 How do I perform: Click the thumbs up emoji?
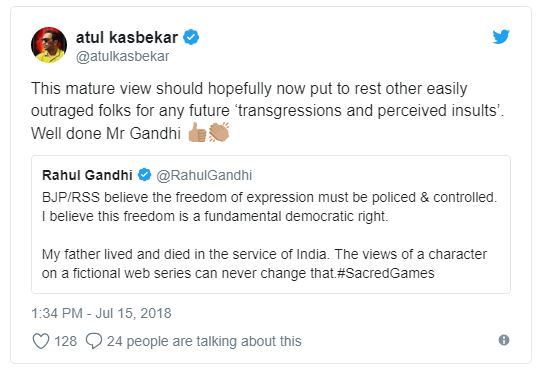point(197,132)
